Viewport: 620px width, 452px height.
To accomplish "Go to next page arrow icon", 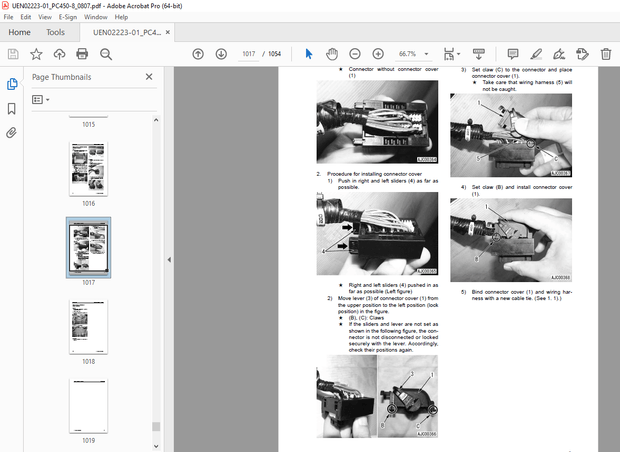I will click(221, 54).
